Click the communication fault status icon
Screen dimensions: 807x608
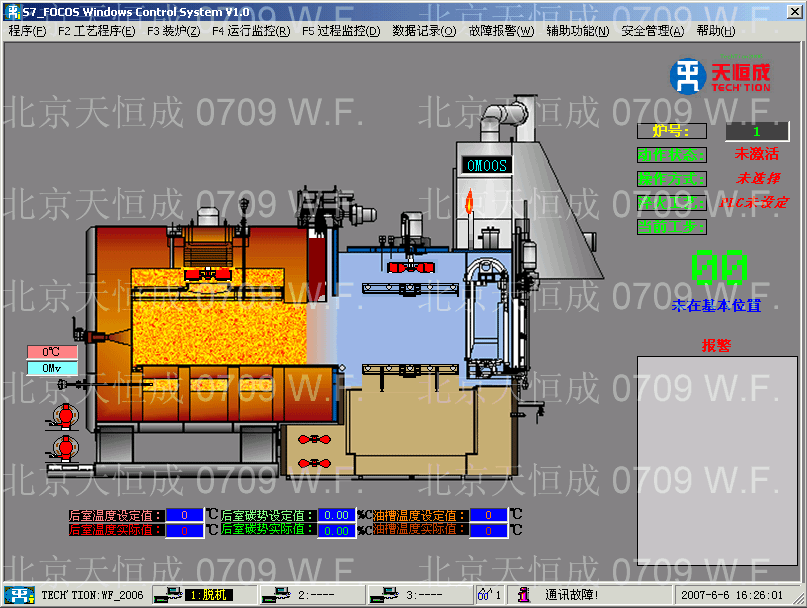pos(525,595)
